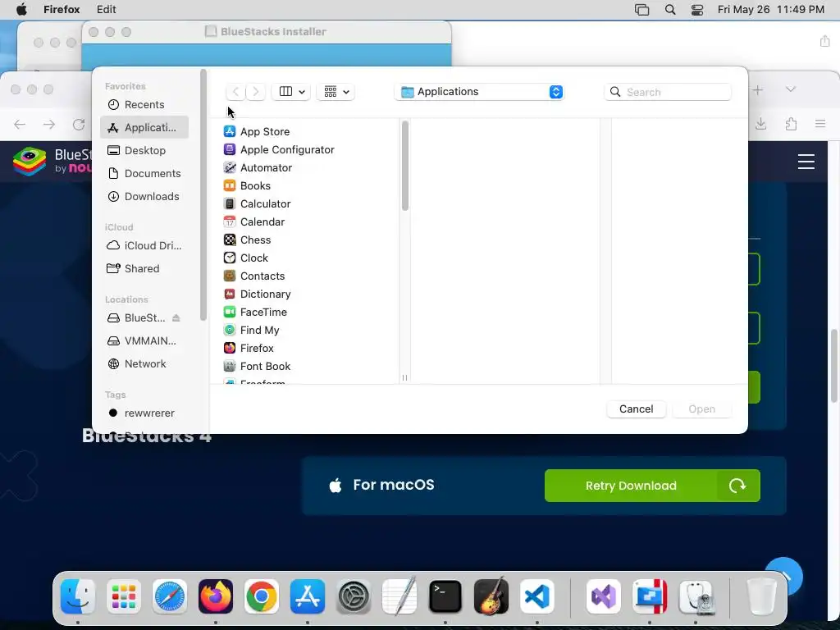Click Firefox new tab plus button

(x=757, y=90)
